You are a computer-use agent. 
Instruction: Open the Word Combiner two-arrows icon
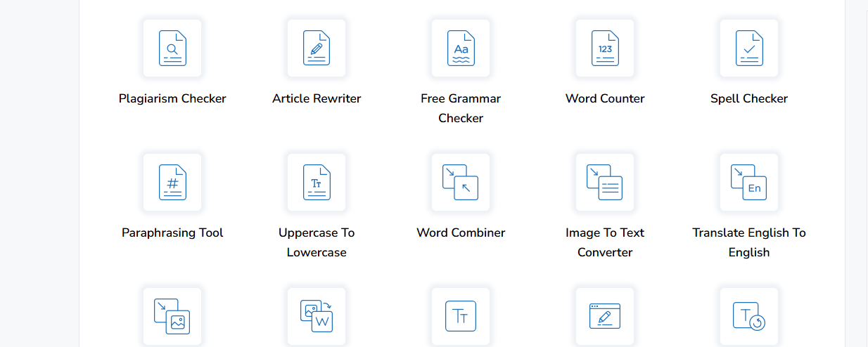pyautogui.click(x=461, y=183)
